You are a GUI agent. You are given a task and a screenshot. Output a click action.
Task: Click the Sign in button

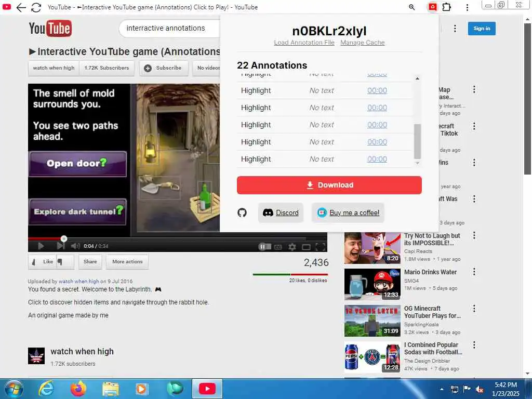click(x=482, y=29)
